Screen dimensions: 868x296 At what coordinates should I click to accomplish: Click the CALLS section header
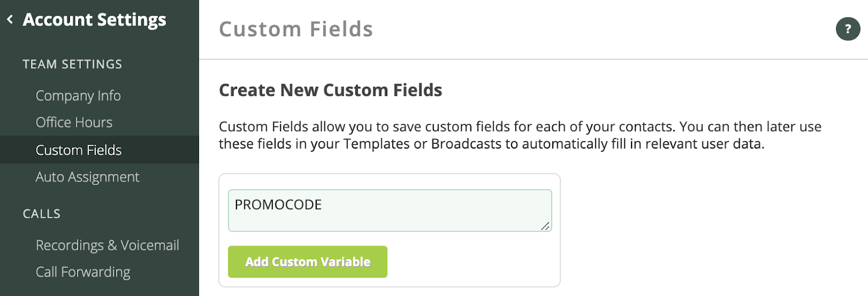[x=42, y=214]
